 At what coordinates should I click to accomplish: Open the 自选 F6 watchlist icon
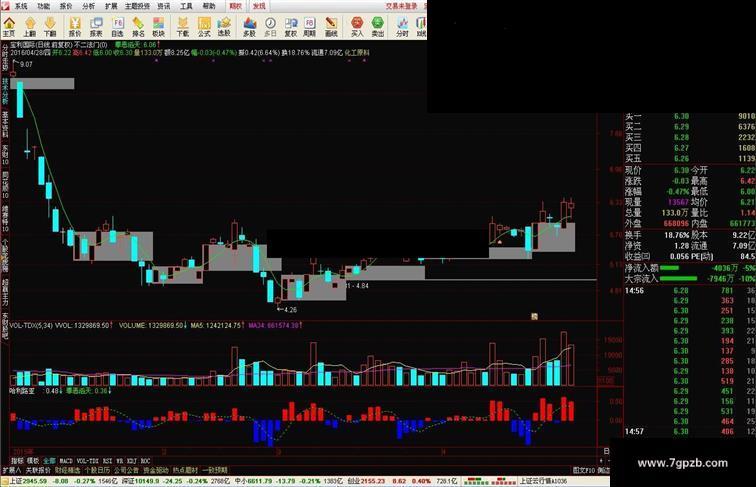pyautogui.click(x=117, y=27)
